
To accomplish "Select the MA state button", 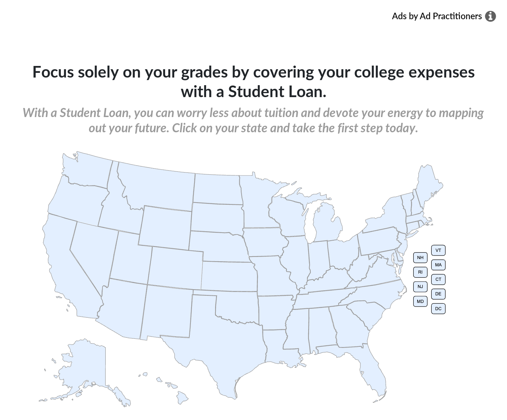I will (x=439, y=265).
